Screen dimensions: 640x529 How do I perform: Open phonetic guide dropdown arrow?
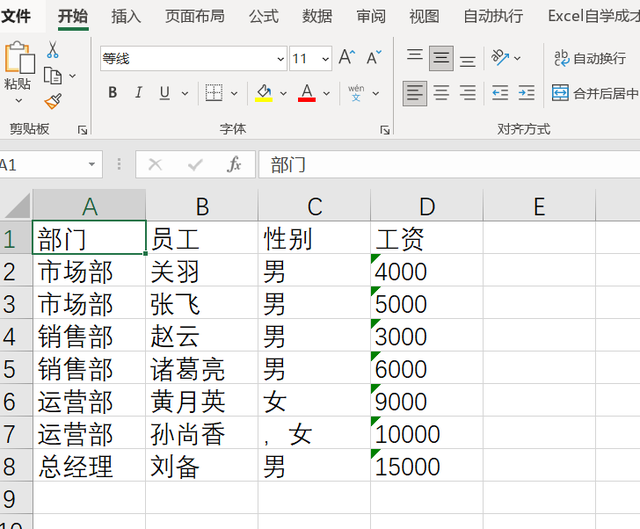point(376,93)
